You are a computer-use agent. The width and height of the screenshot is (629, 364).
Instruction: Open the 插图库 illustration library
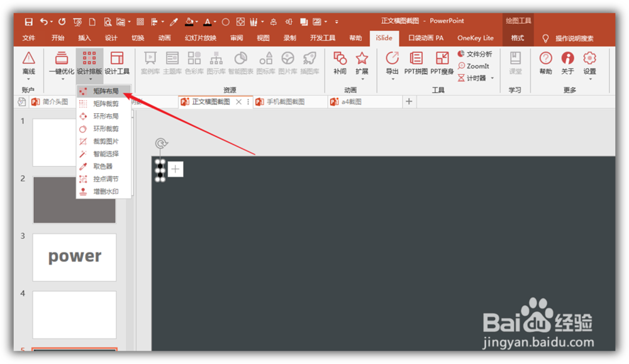tap(309, 63)
